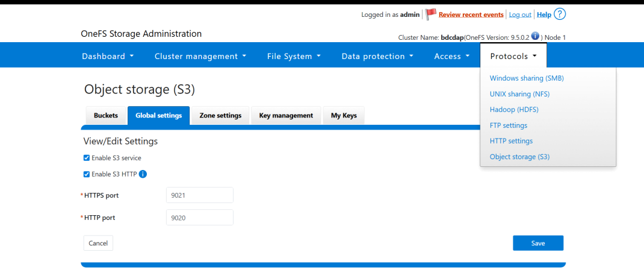Open the Key management tab
The width and height of the screenshot is (644, 273).
pos(286,116)
